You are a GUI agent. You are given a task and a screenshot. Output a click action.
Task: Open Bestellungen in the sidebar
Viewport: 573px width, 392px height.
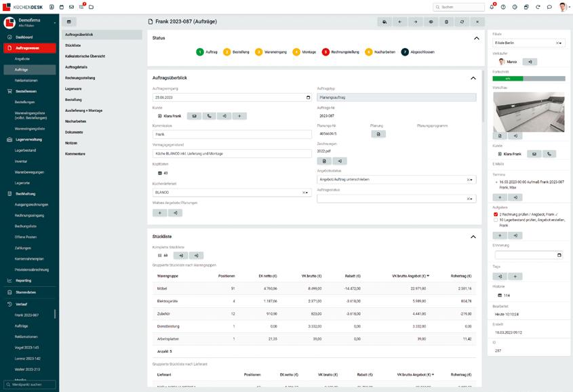[24, 102]
